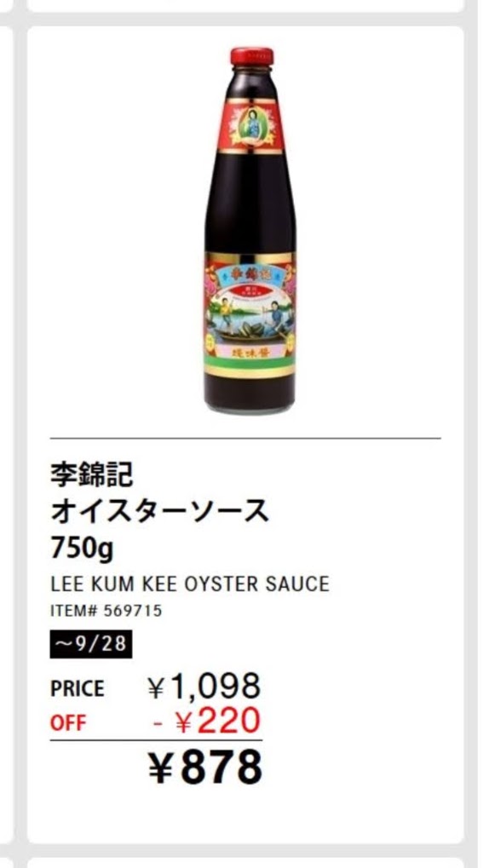495x868 pixels.
Task: Open the LEE KUM KEE OYSTER SAUCE name
Action: click(190, 584)
